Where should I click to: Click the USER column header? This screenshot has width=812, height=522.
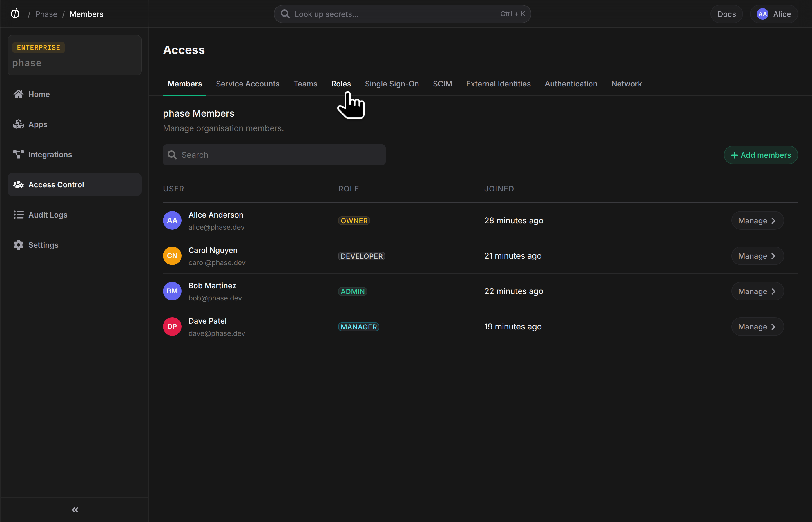click(173, 189)
